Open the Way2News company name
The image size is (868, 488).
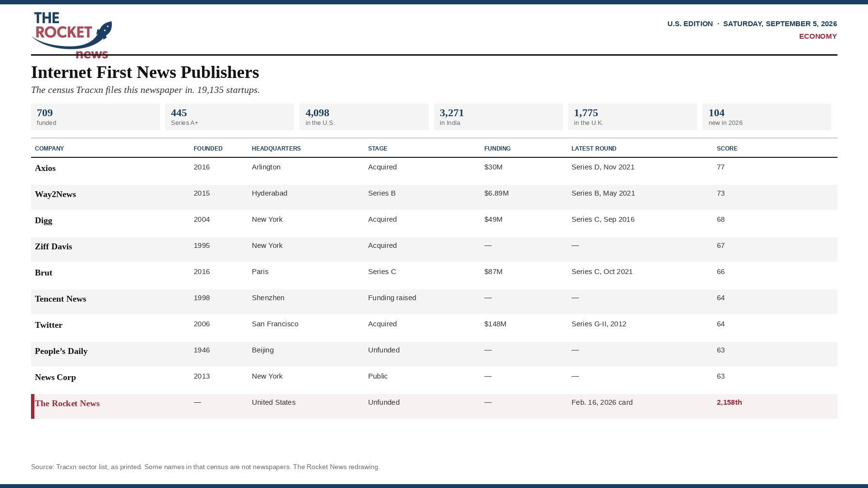(x=55, y=194)
